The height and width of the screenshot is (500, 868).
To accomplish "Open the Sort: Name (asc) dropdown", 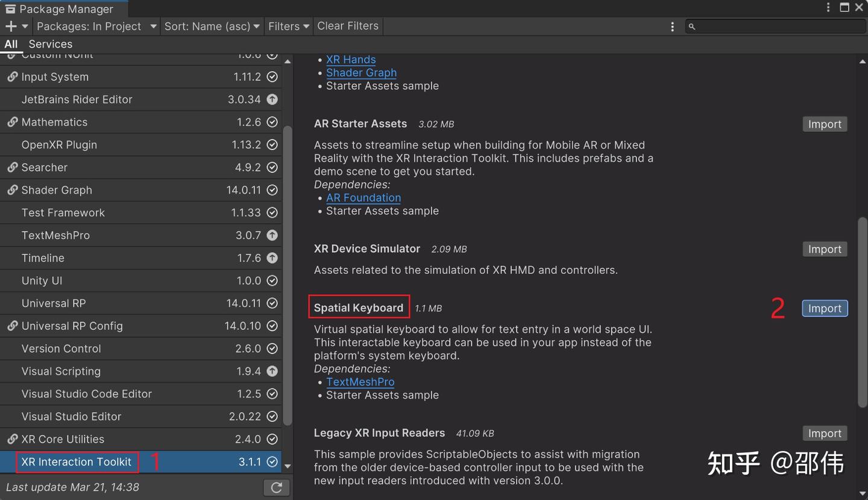I will pyautogui.click(x=212, y=27).
